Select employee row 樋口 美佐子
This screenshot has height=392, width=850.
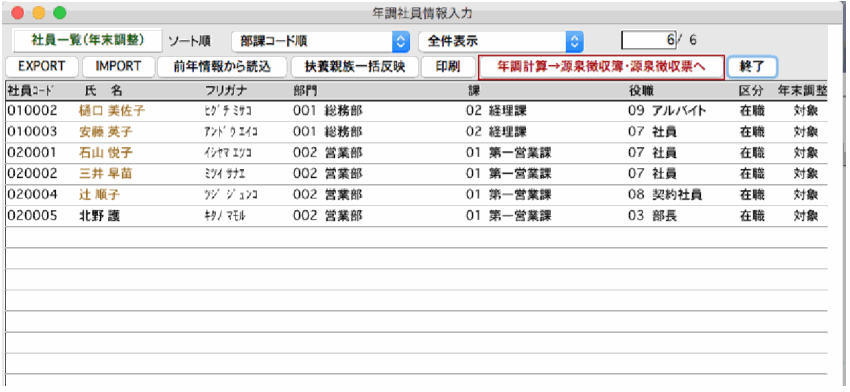(416, 111)
